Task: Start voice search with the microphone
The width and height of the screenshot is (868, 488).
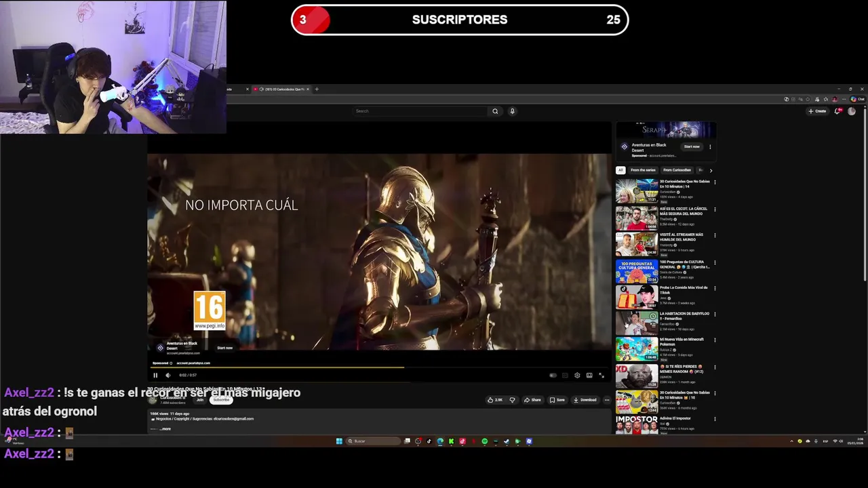Action: point(512,111)
